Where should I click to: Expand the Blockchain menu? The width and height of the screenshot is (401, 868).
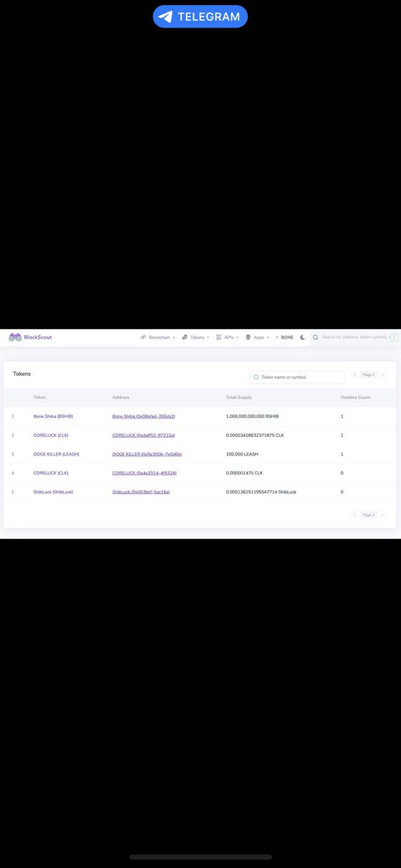[x=158, y=338]
